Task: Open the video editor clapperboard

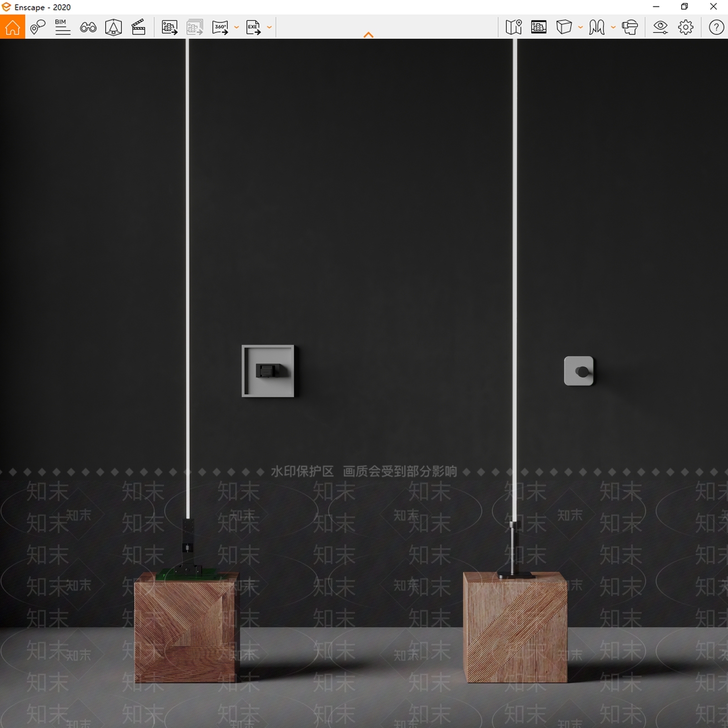Action: (x=138, y=27)
